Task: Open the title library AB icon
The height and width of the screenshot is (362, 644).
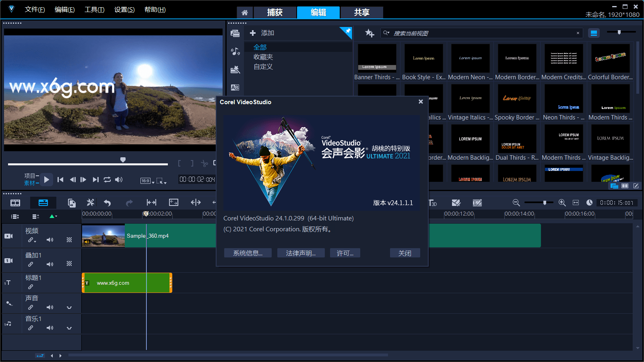Action: click(x=235, y=87)
